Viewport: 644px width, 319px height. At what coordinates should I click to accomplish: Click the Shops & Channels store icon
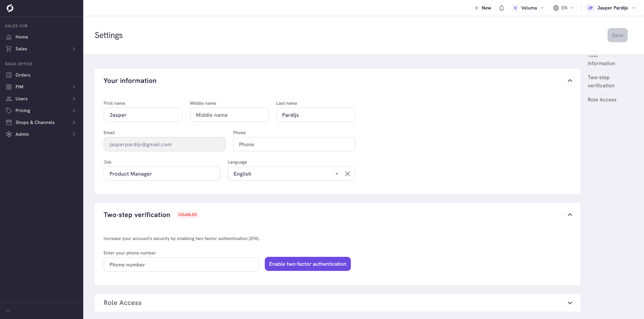point(9,122)
